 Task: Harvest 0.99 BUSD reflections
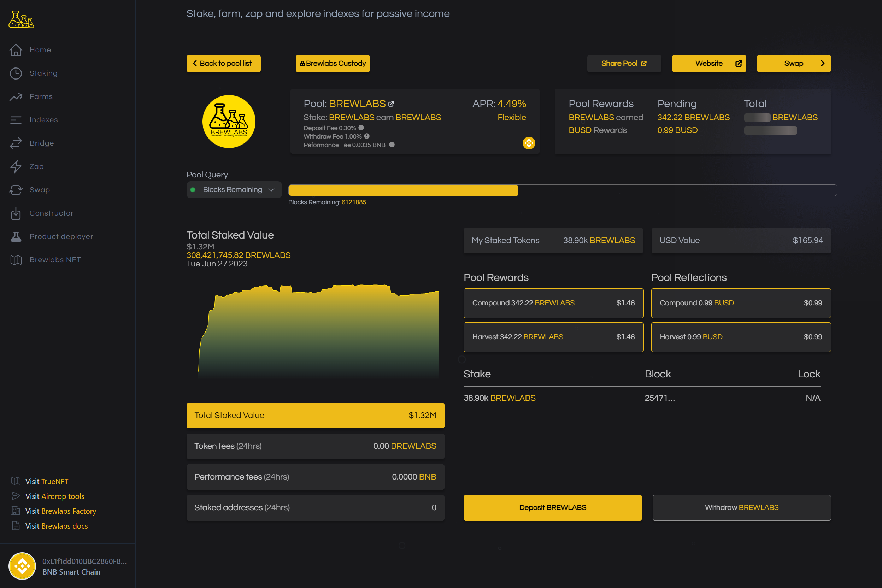point(741,337)
